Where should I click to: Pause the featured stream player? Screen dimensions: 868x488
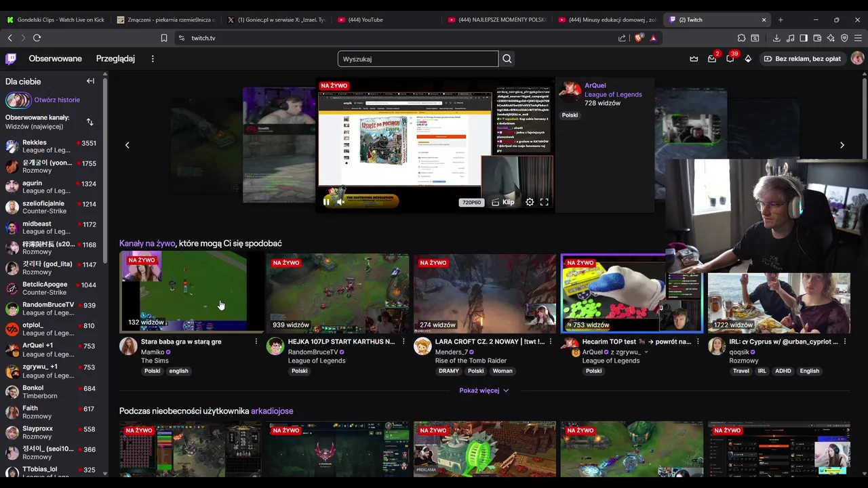pos(326,202)
